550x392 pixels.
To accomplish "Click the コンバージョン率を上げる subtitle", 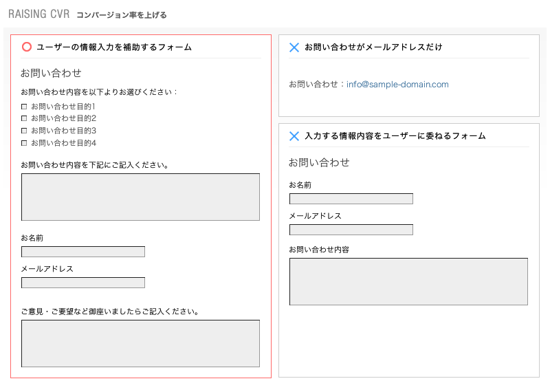I will coord(122,15).
